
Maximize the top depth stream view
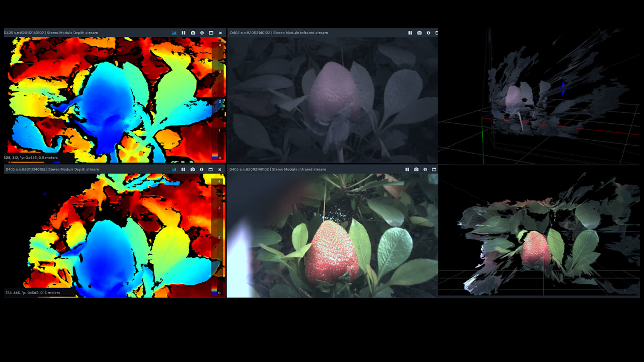211,33
